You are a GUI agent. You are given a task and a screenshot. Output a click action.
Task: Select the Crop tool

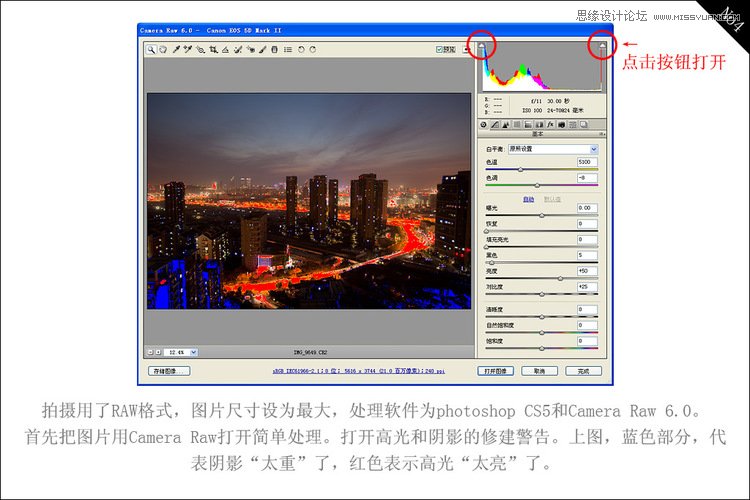(x=213, y=49)
